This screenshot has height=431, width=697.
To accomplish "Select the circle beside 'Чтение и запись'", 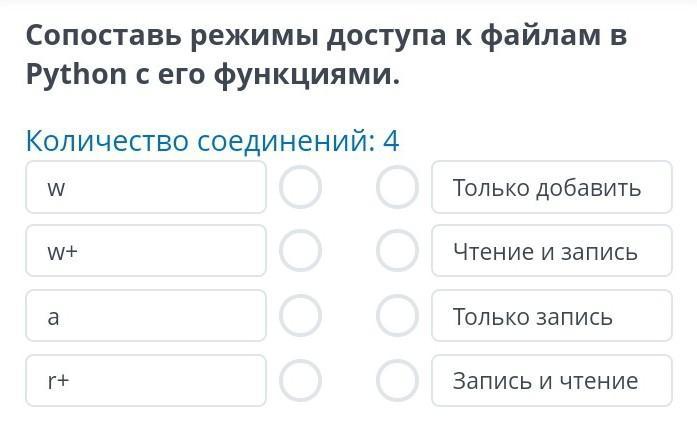I will 397,251.
